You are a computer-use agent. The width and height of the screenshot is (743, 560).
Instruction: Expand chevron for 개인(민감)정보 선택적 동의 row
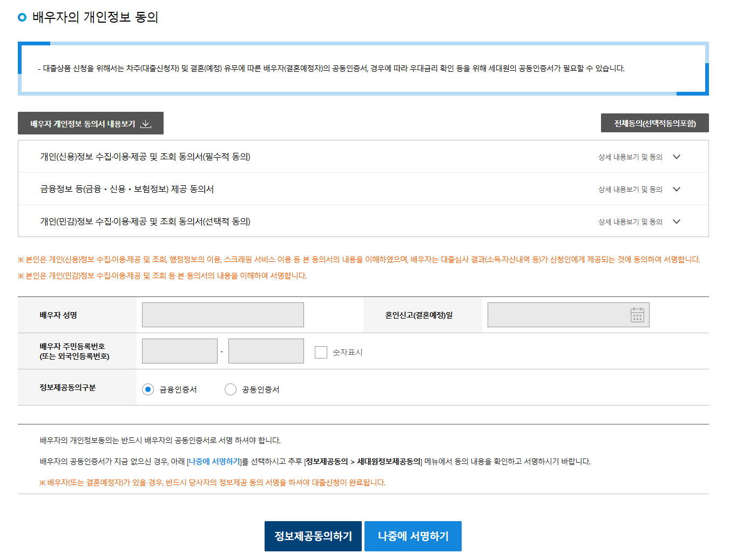(x=677, y=221)
